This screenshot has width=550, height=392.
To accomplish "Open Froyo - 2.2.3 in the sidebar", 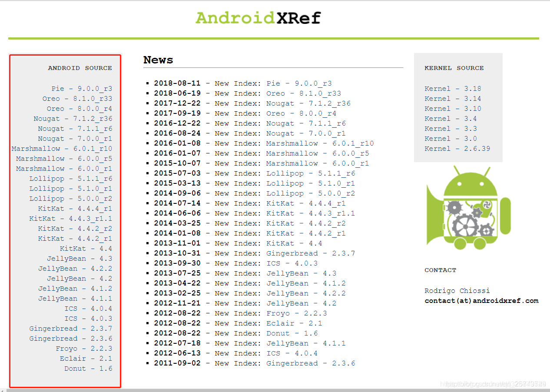I will [x=84, y=349].
